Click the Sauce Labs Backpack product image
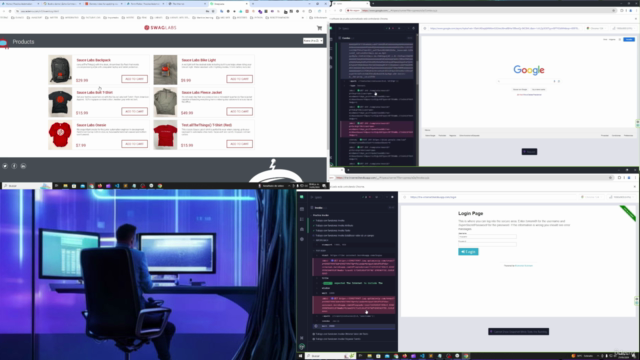The image size is (640, 360). point(60,70)
